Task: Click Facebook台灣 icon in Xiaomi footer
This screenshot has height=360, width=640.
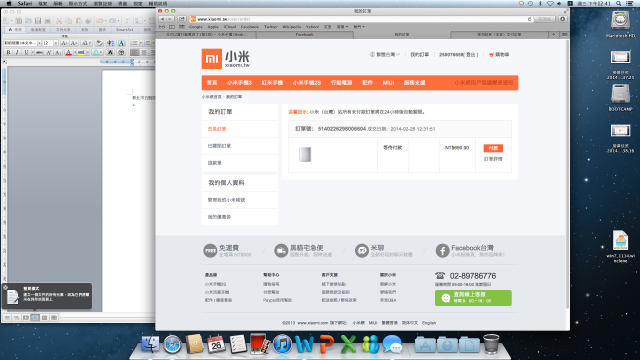Action: point(442,250)
